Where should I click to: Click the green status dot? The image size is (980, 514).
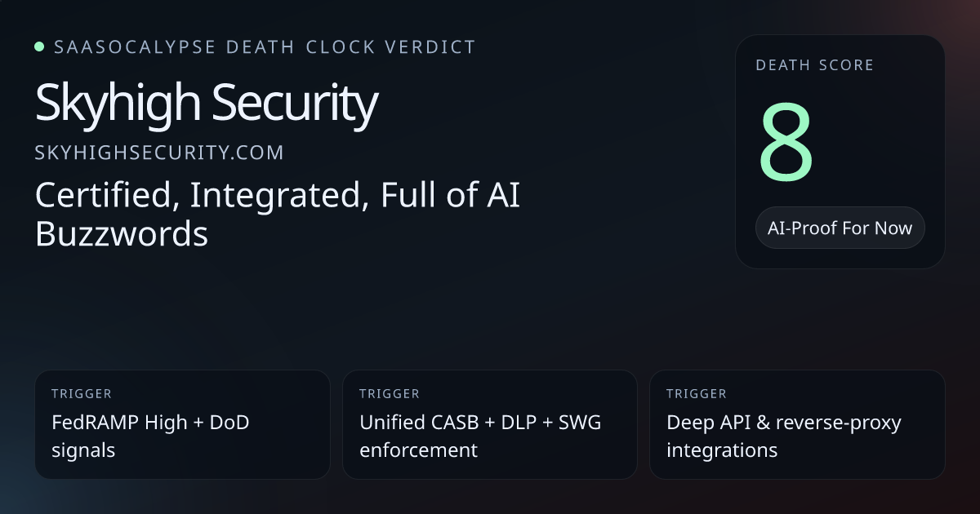39,47
